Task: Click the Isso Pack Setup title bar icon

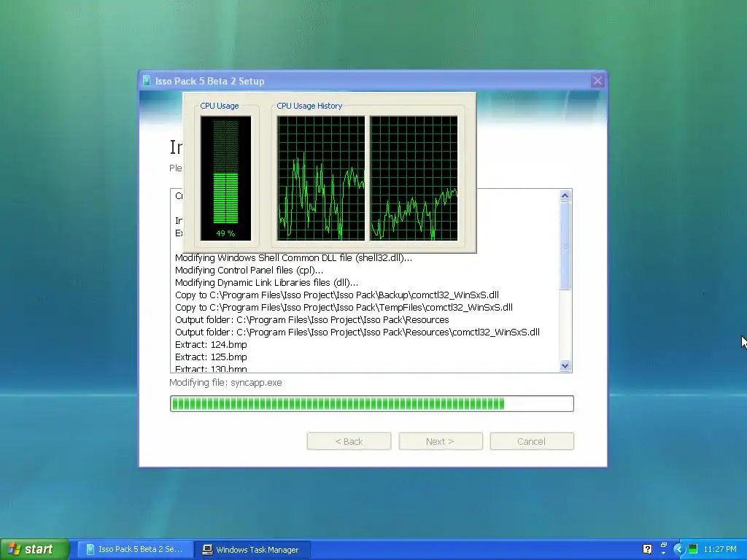Action: coord(147,81)
